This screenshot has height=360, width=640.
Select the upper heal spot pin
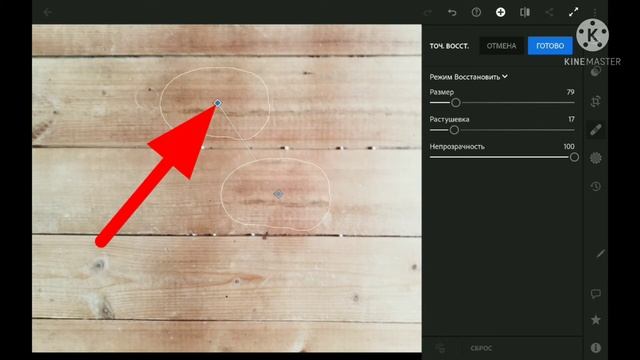click(x=218, y=103)
